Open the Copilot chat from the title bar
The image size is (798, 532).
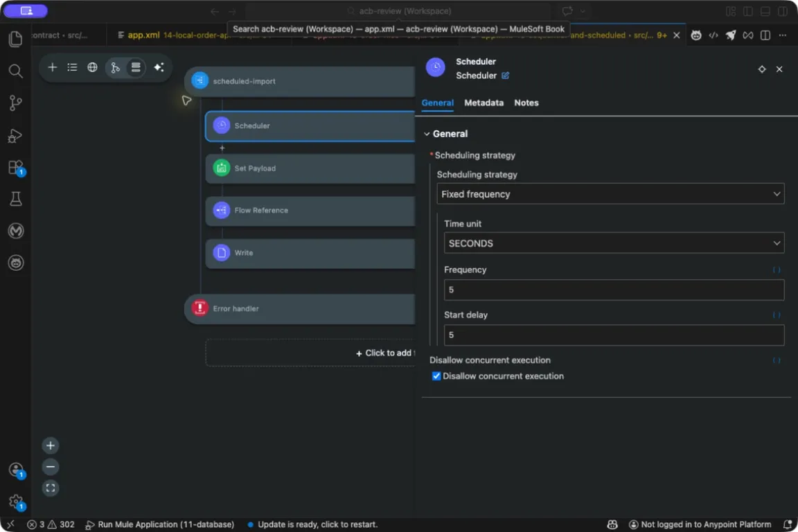click(567, 11)
